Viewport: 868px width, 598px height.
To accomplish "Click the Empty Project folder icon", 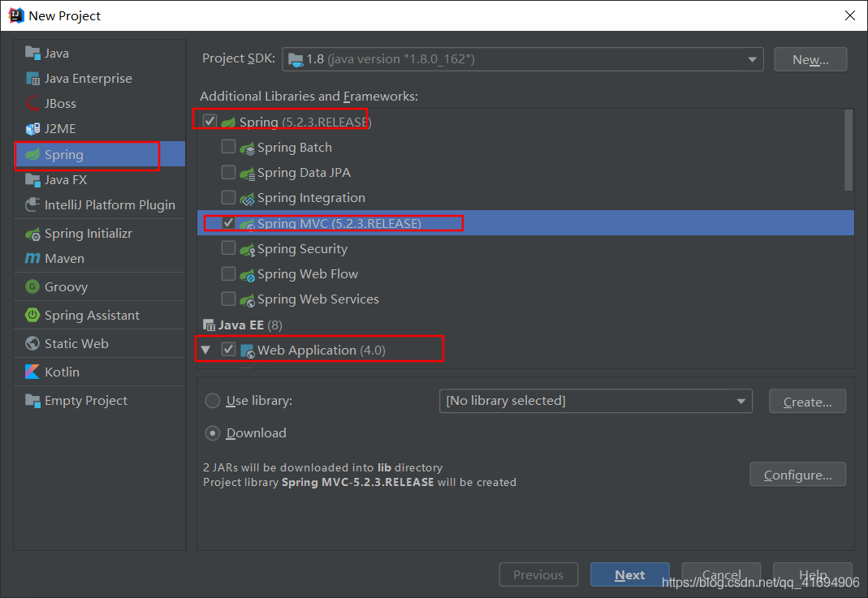I will (32, 401).
